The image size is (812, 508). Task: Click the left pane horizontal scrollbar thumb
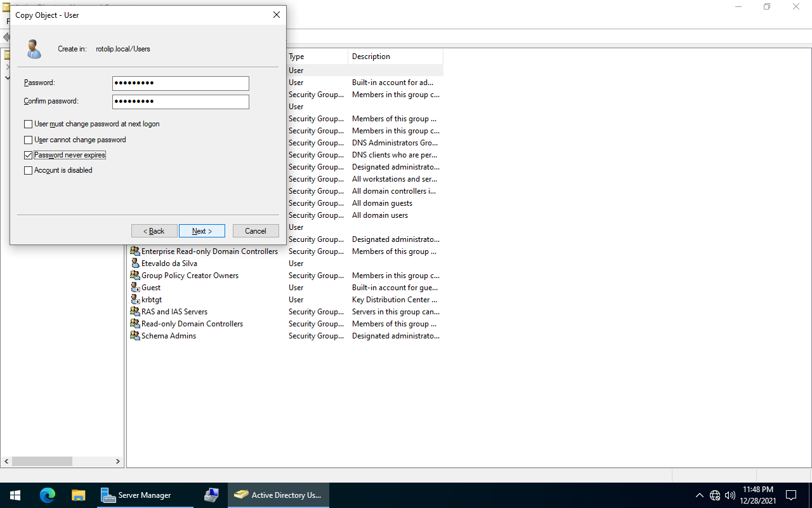click(x=43, y=462)
